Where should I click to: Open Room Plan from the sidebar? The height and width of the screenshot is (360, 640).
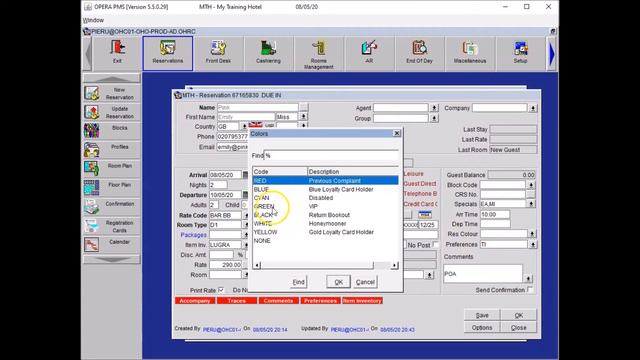112,169
